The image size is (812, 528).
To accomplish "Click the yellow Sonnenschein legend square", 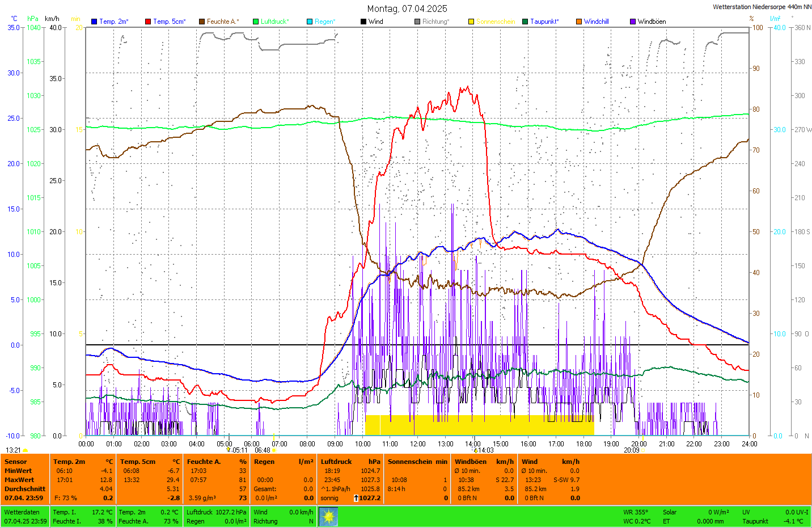I will click(x=471, y=22).
